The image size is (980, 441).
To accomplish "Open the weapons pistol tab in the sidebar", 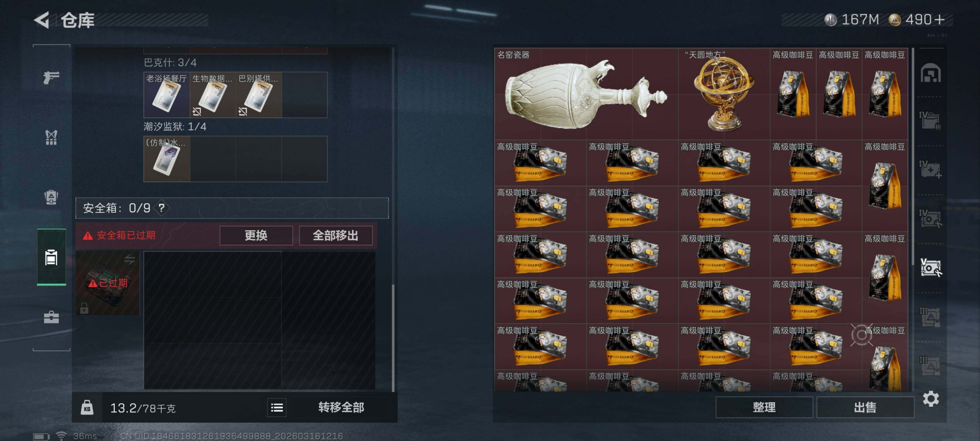I will pyautogui.click(x=51, y=77).
